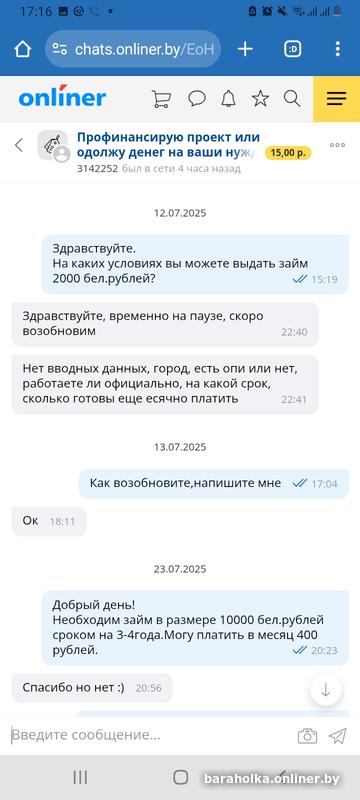Open the notifications bell

pos(228,98)
